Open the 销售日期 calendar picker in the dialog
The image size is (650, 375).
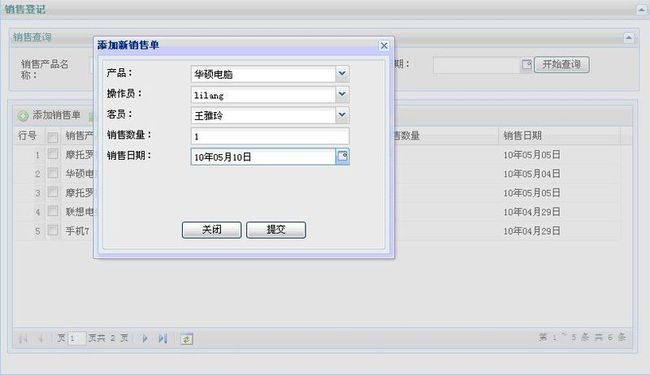[342, 157]
